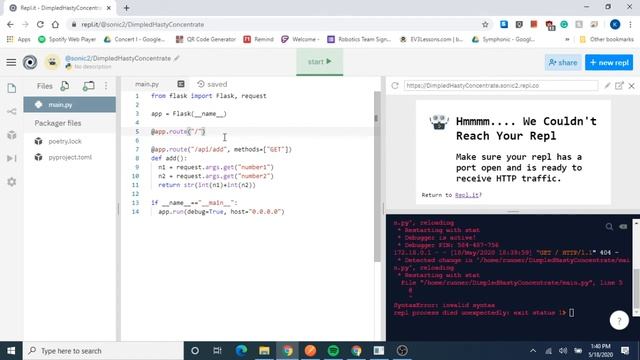This screenshot has height=360, width=640.
Task: Click the share button
Action: pyautogui.click(x=563, y=62)
